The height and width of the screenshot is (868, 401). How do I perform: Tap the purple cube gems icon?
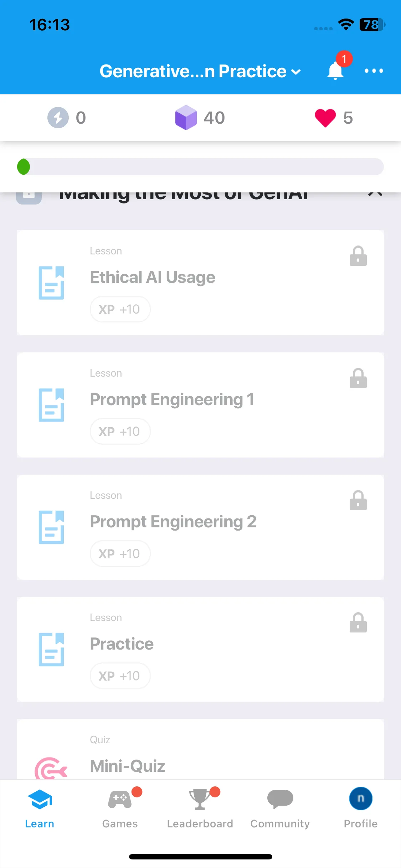click(x=186, y=118)
